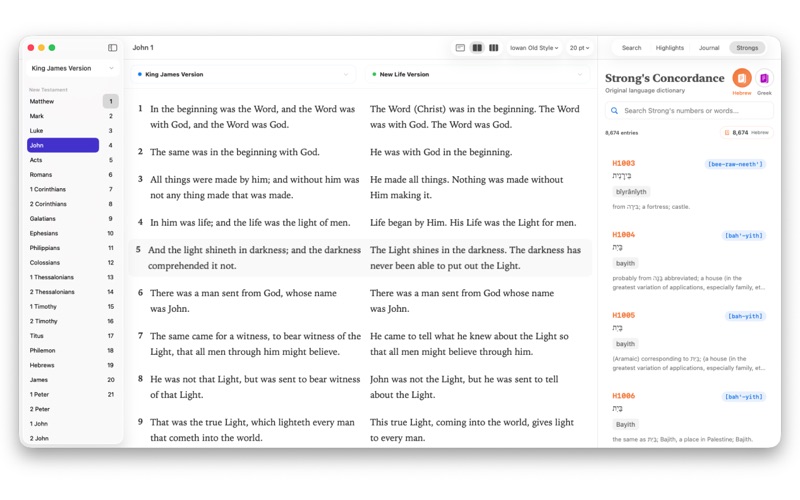The width and height of the screenshot is (800, 500).
Task: Open Strong's entry H1006
Action: pos(689,417)
